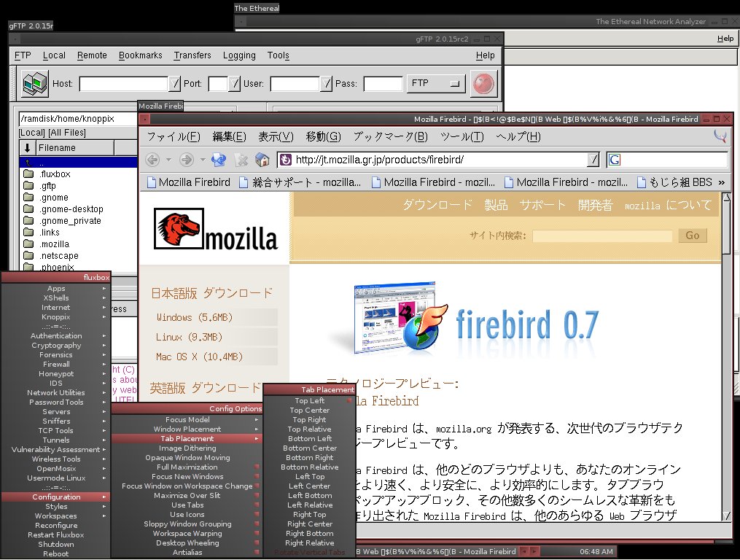Open the Linux (9.3MB) download link
740x560 pixels.
(189, 337)
